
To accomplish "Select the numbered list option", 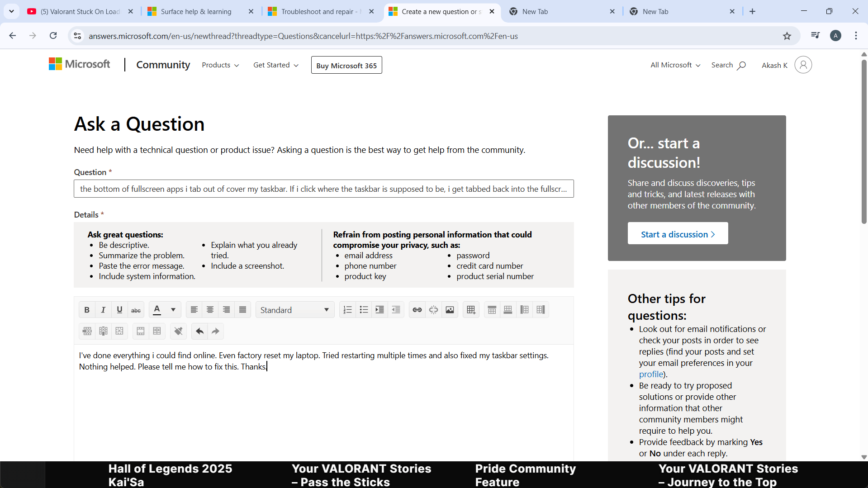I will (347, 309).
